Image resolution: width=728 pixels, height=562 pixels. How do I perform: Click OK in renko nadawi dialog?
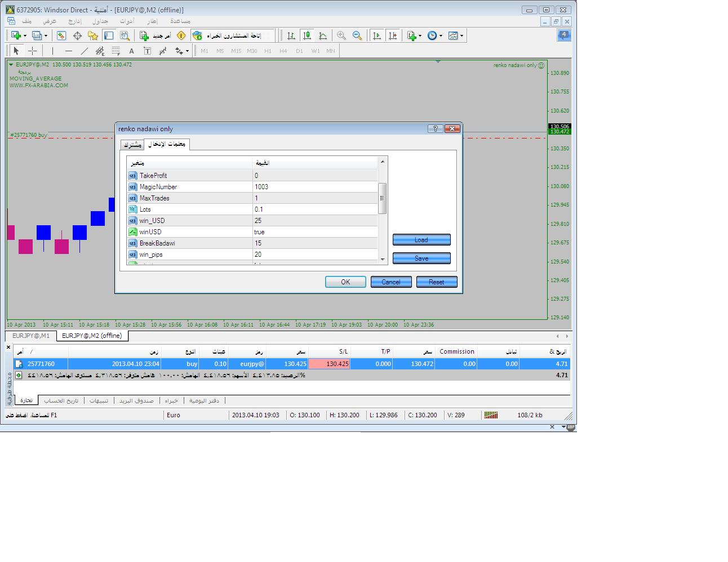(345, 282)
